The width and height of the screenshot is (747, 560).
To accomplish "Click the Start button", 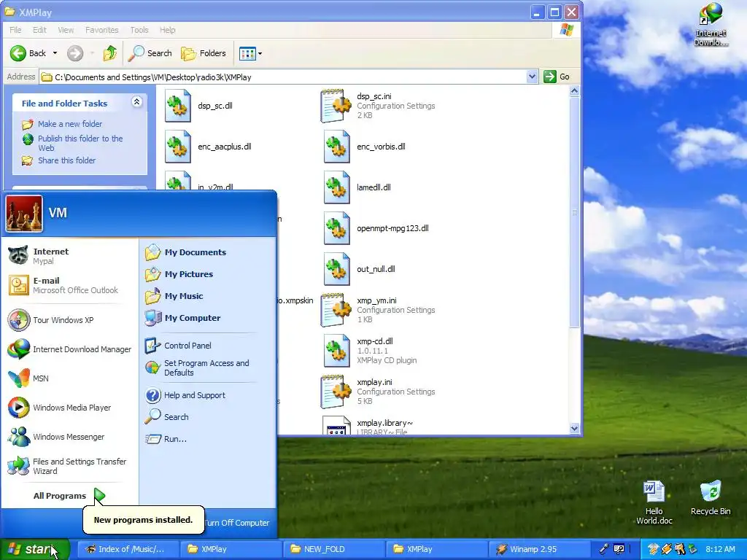I will 35,549.
